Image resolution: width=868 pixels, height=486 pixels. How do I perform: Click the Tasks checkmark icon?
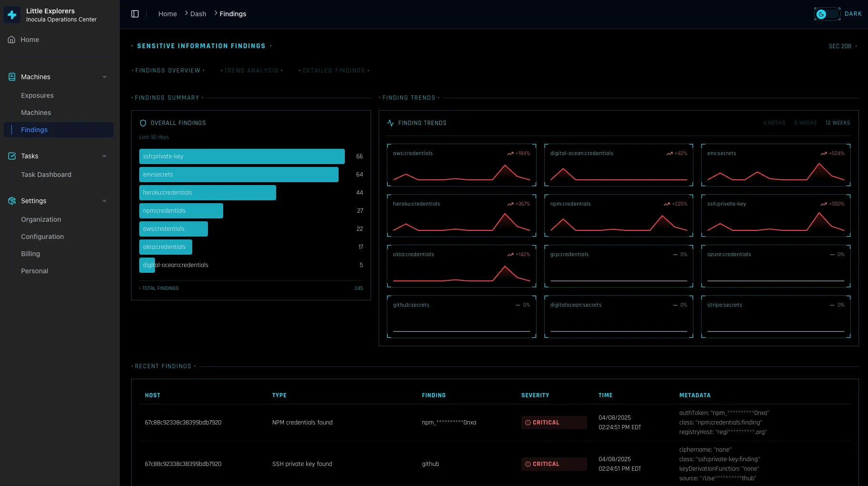(11, 156)
